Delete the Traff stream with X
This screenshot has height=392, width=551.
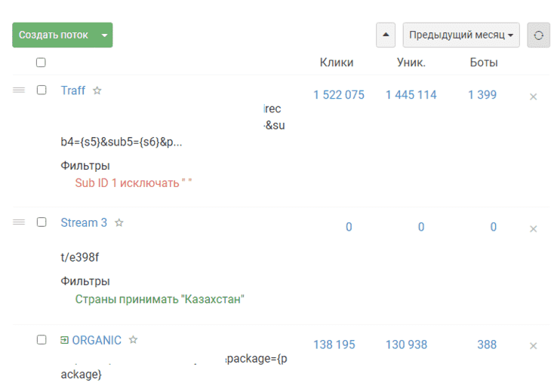click(533, 96)
